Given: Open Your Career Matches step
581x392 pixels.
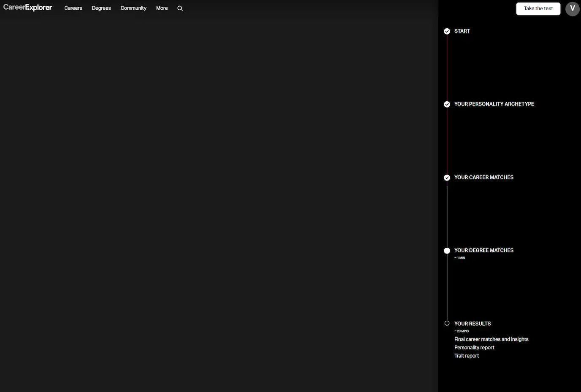Looking at the screenshot, I should click(x=484, y=178).
